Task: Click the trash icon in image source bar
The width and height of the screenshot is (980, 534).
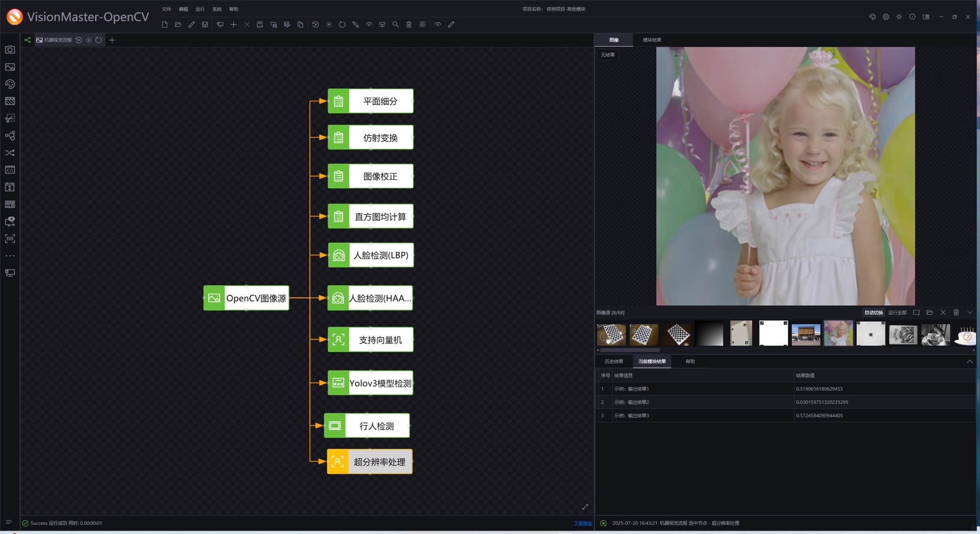Action: (x=956, y=312)
